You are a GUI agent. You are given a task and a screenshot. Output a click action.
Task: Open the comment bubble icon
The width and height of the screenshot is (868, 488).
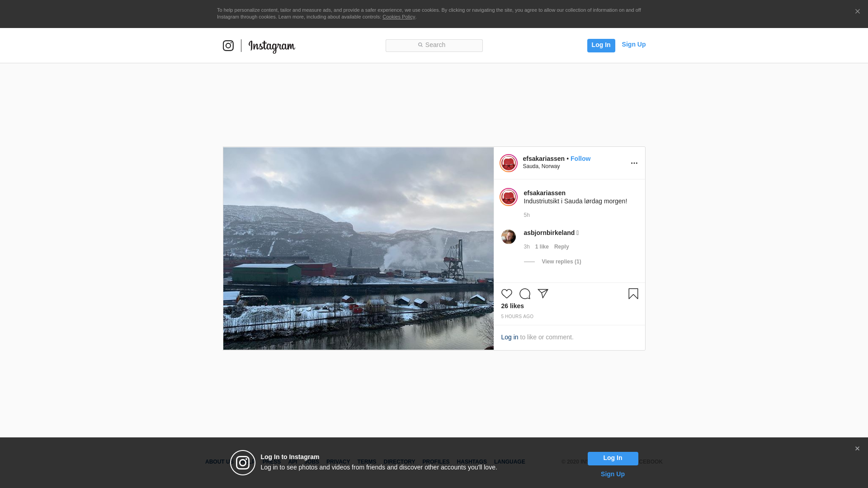[525, 294]
